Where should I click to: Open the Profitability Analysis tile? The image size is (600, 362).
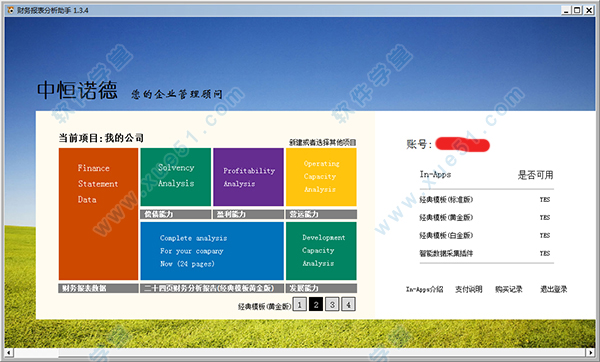pos(248,177)
